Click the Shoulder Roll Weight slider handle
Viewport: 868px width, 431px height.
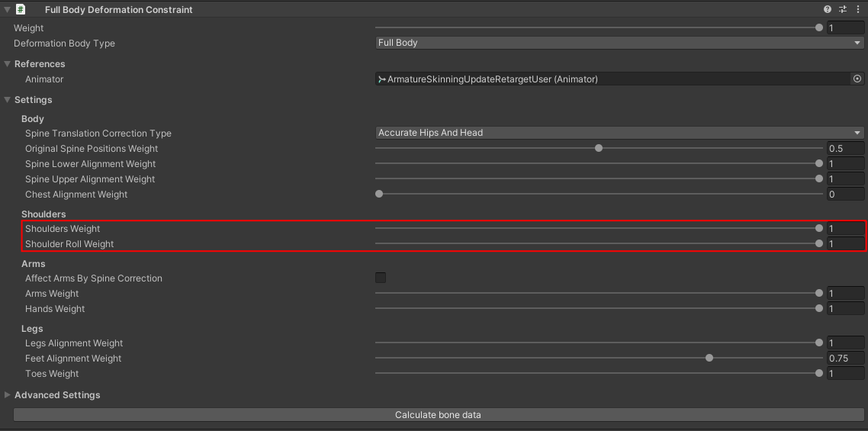tap(819, 244)
